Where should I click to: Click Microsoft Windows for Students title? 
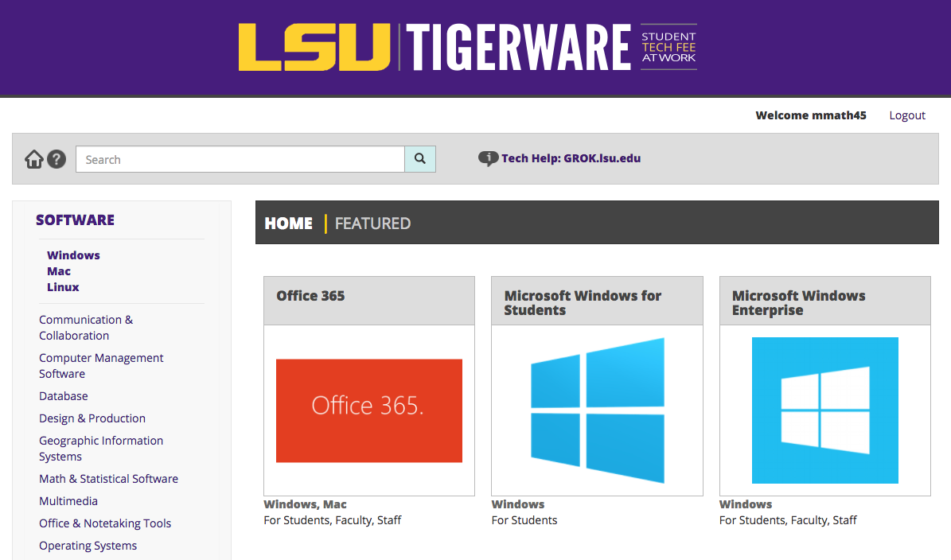click(x=583, y=303)
